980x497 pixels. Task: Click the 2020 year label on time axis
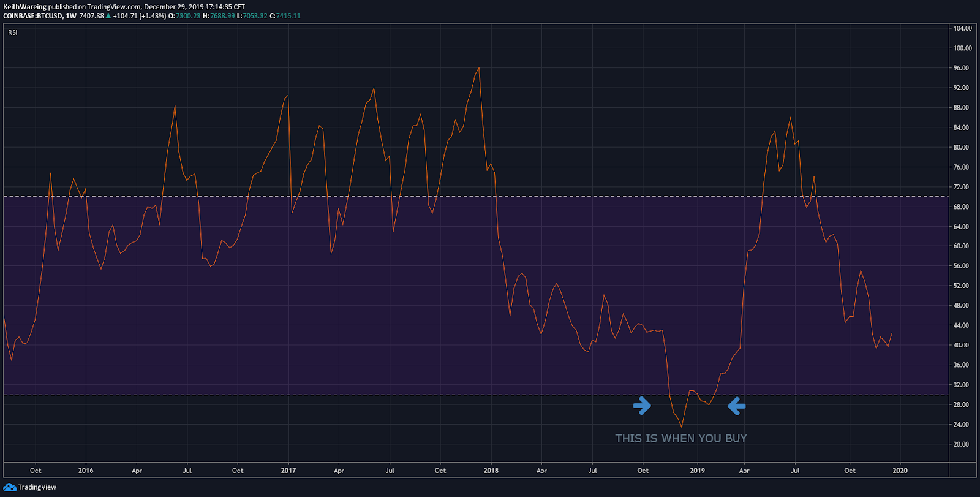900,471
